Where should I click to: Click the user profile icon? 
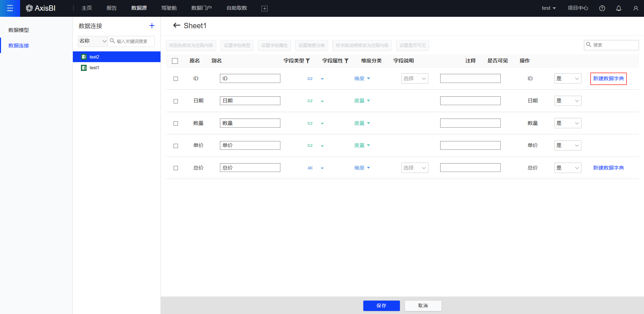[635, 8]
